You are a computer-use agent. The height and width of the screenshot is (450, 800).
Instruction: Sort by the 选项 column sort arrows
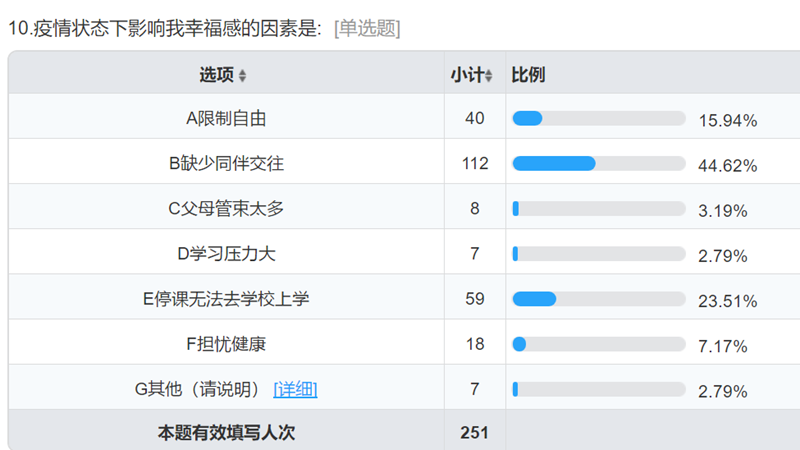click(x=242, y=76)
